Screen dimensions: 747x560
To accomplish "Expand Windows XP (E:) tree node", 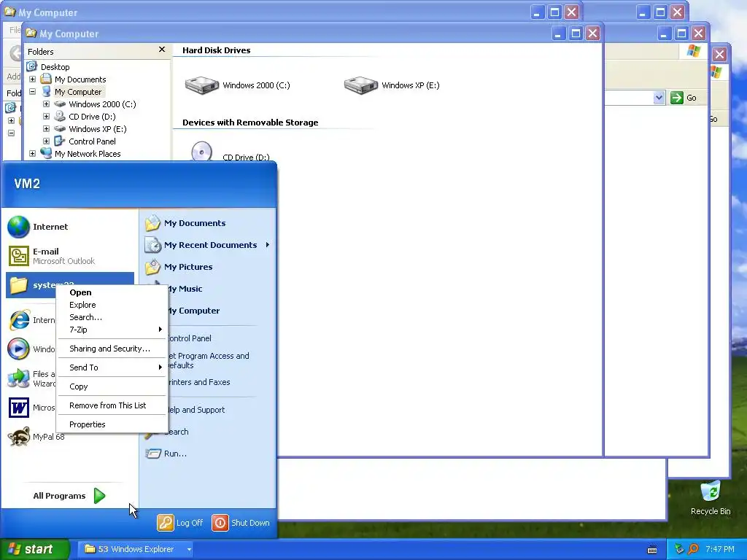I will (x=46, y=128).
